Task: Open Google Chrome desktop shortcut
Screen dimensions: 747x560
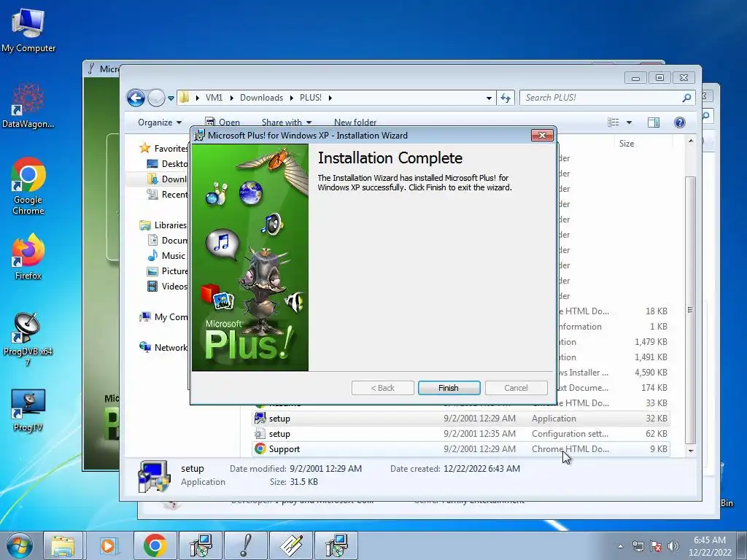Action: [28, 186]
